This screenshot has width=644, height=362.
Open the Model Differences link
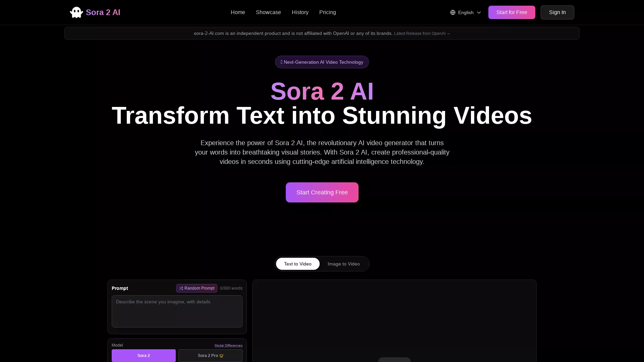pos(228,346)
